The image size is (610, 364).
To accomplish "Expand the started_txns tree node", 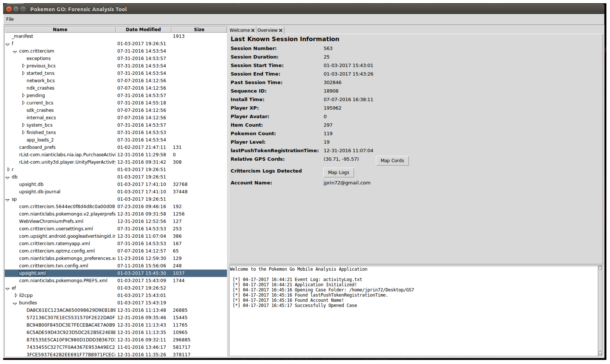I will click(x=23, y=73).
